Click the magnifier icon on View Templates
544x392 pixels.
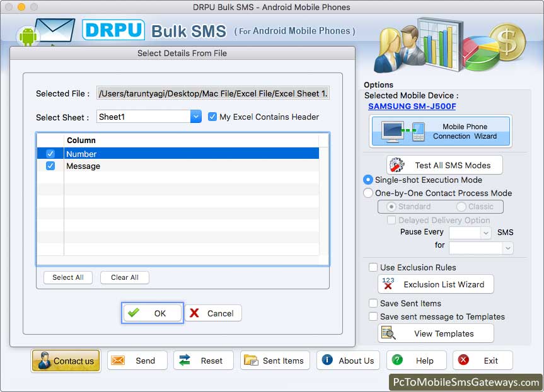pyautogui.click(x=388, y=333)
